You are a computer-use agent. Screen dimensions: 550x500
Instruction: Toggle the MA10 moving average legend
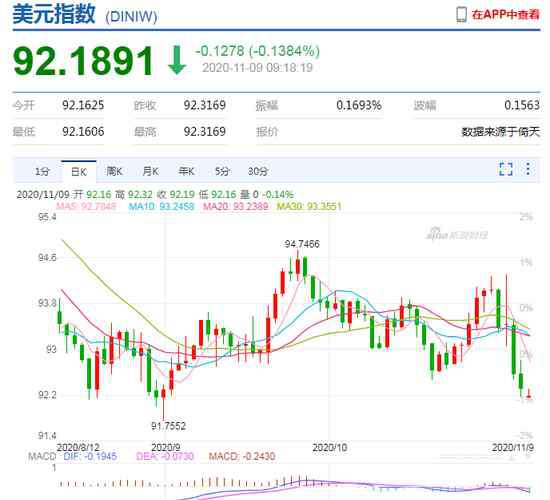tap(161, 206)
